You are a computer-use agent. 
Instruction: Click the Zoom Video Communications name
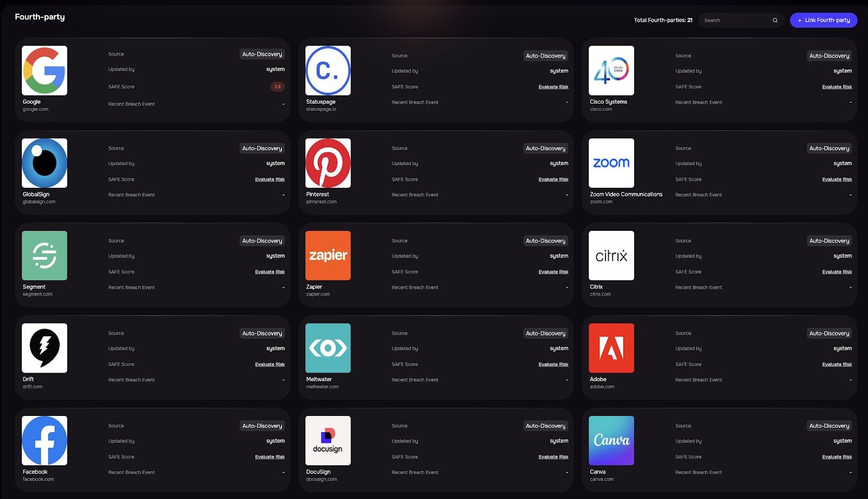click(x=626, y=194)
